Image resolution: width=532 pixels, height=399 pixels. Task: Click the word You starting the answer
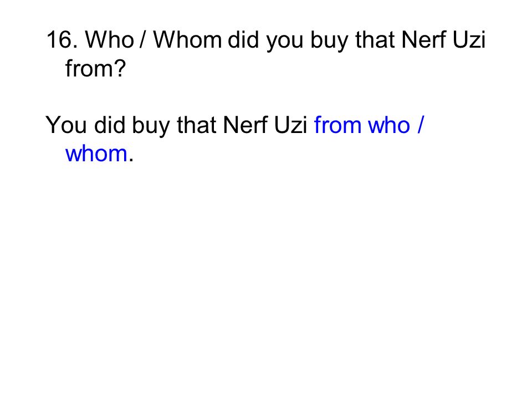point(66,125)
